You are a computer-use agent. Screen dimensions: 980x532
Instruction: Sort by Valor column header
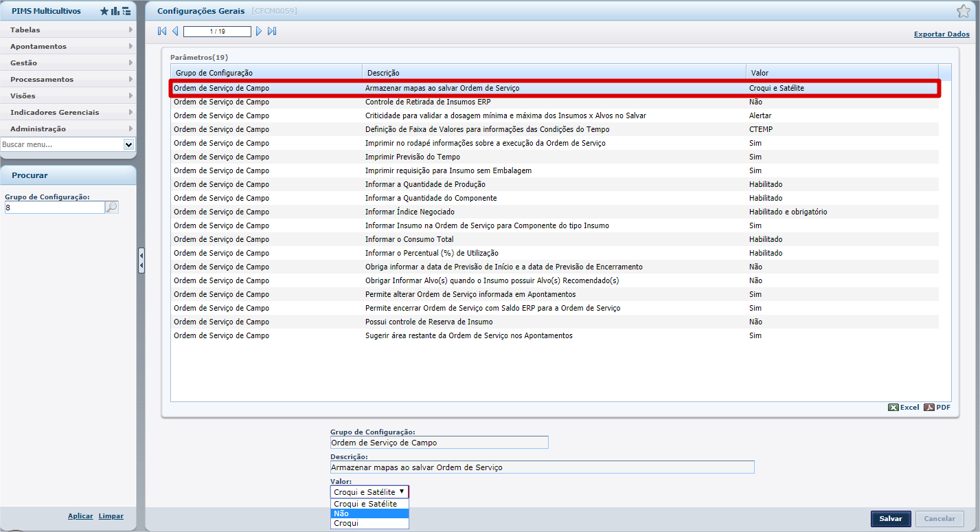click(842, 72)
